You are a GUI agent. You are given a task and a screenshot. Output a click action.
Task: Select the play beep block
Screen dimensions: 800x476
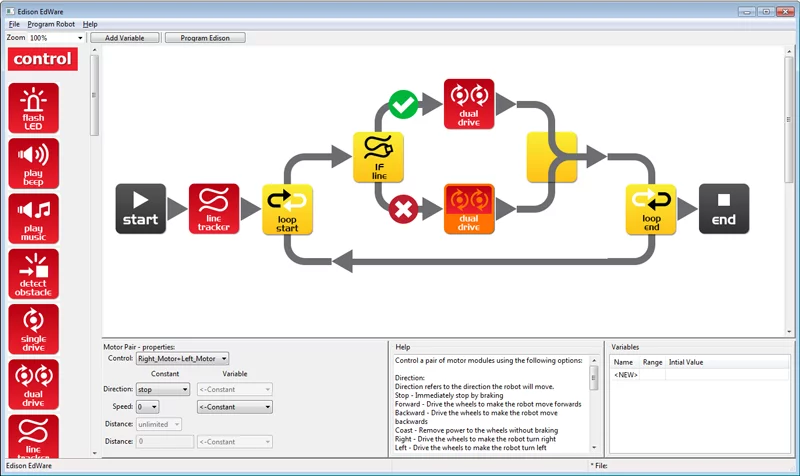point(34,163)
